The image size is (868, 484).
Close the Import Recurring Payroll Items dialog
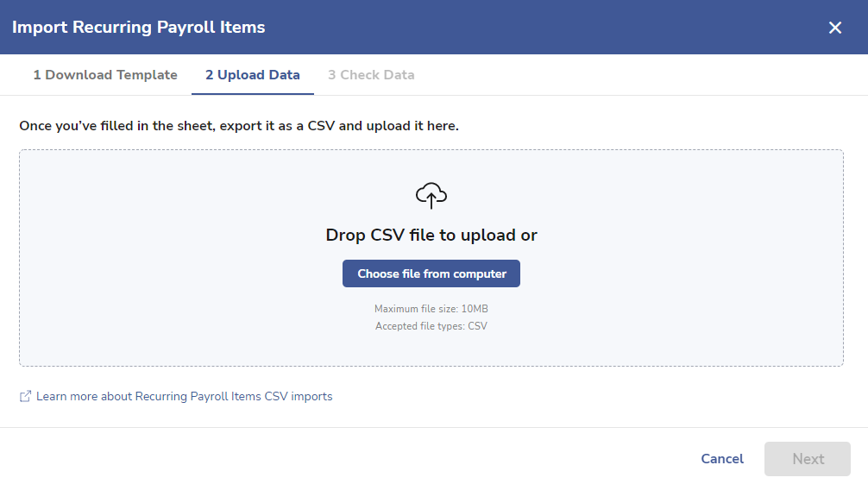835,28
